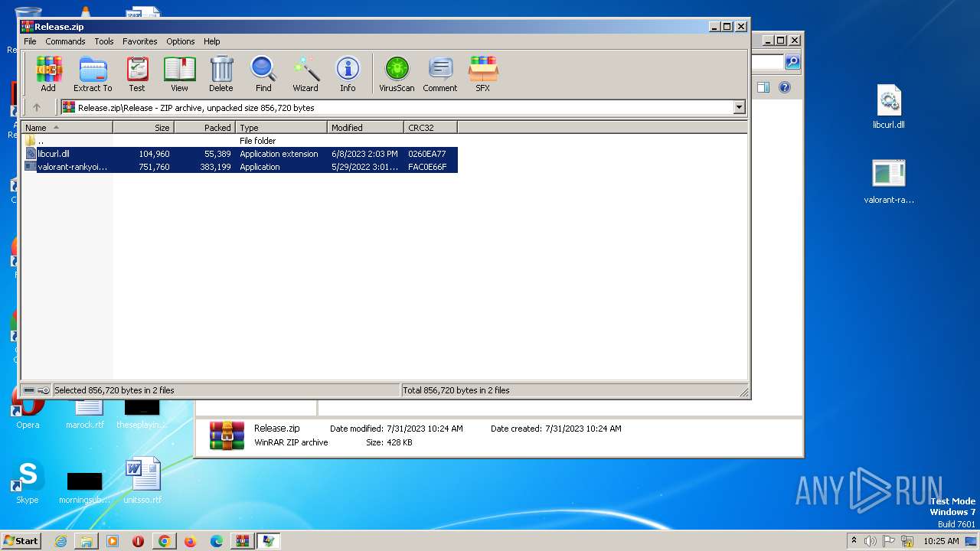The width and height of the screenshot is (980, 551).
Task: Open the archive Comment tool
Action: pos(440,74)
